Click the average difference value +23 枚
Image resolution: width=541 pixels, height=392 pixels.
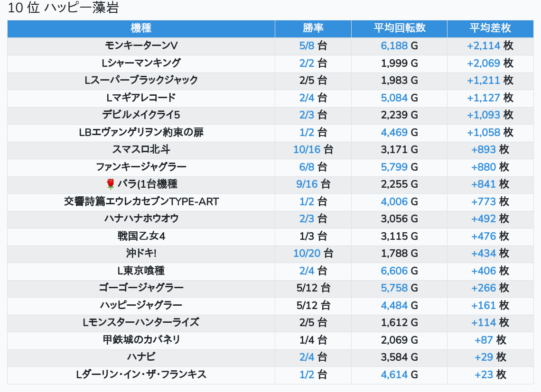[490, 374]
